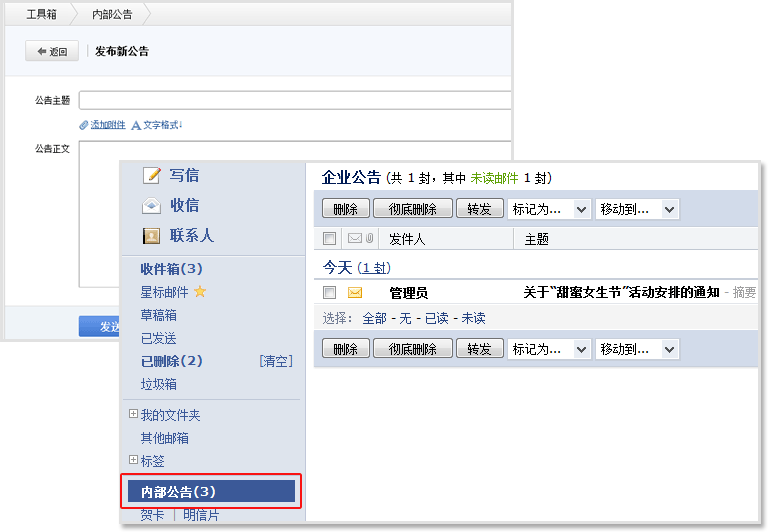Open the 联系人 contacts icon

pos(152,236)
